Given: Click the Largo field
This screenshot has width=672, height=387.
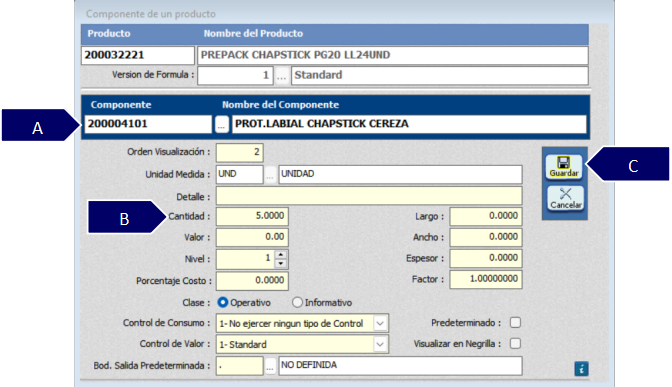Looking at the screenshot, I should click(x=486, y=216).
